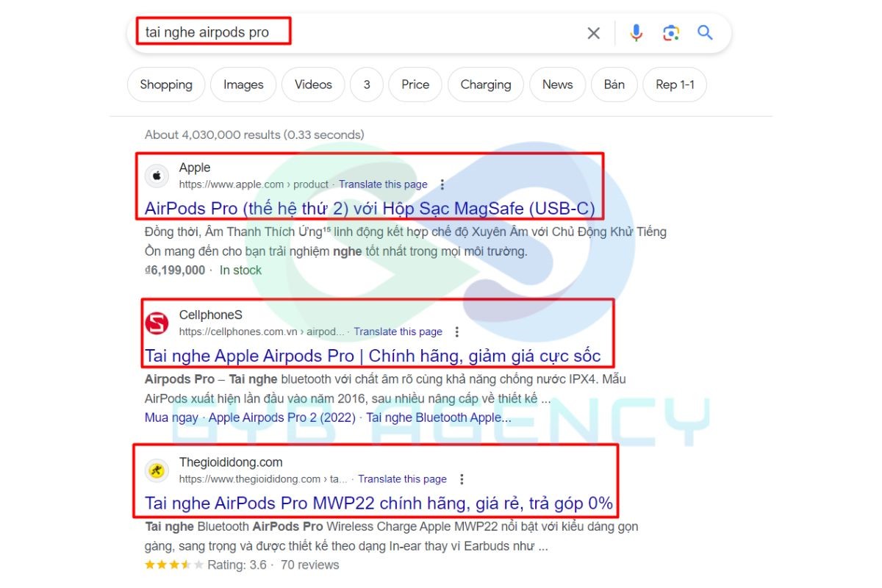Select the 'Bán' filter chip
The width and height of the screenshot is (882, 588).
tap(614, 85)
